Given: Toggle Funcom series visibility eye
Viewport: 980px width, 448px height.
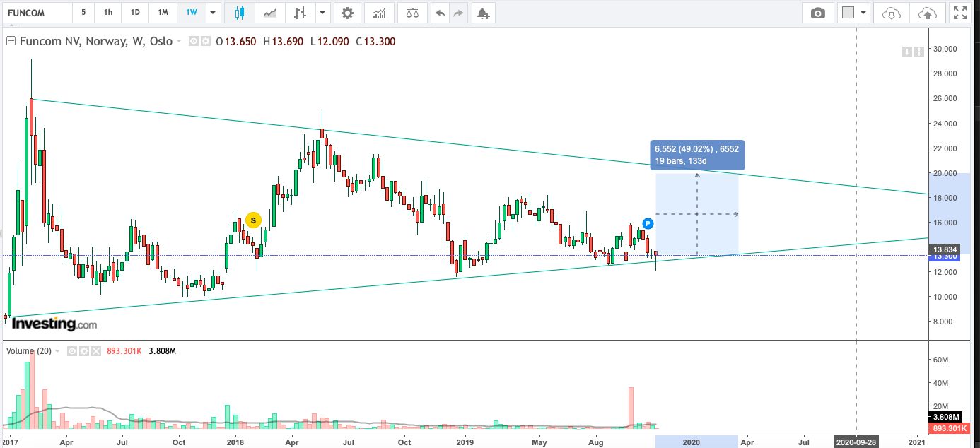Looking at the screenshot, I should click(195, 42).
